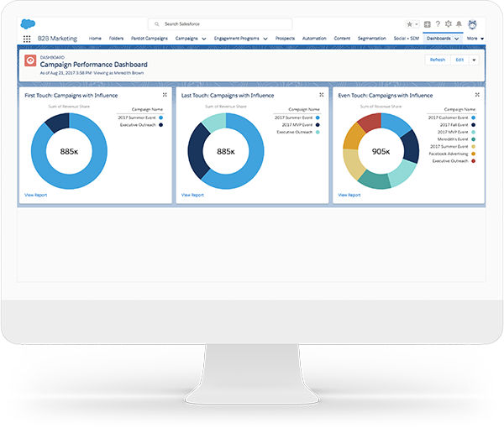Open View Report under Last Touch

192,196
